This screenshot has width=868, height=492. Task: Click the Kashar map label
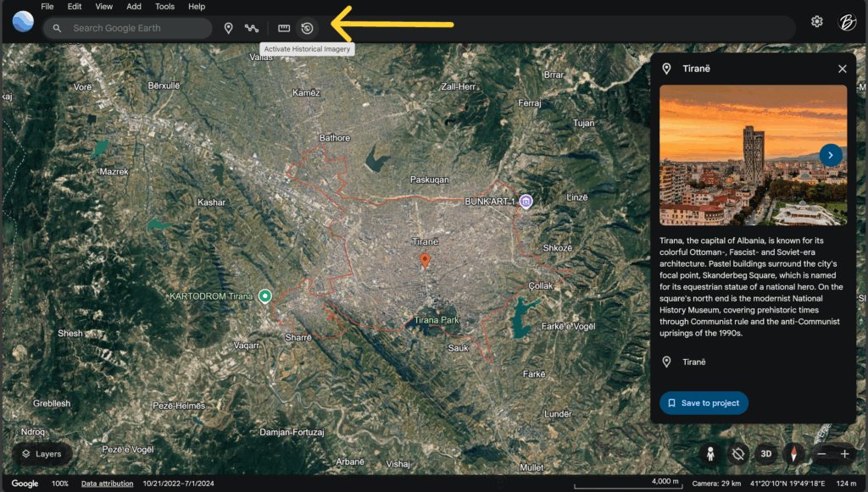click(211, 202)
